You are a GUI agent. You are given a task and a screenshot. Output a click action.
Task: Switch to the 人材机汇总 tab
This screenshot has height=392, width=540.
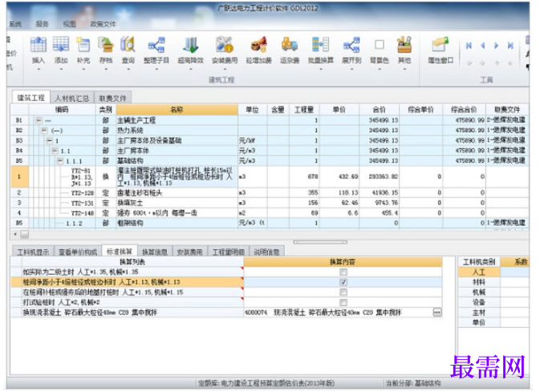tap(72, 98)
